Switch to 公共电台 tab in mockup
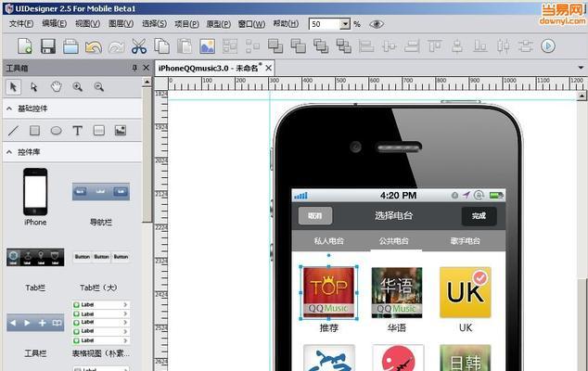Screen dimensions: 588x371 pos(394,241)
